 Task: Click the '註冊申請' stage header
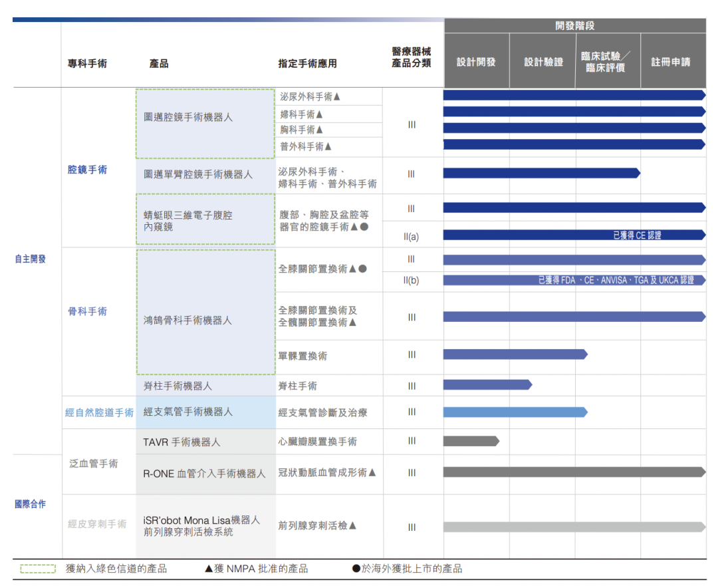[x=673, y=61]
